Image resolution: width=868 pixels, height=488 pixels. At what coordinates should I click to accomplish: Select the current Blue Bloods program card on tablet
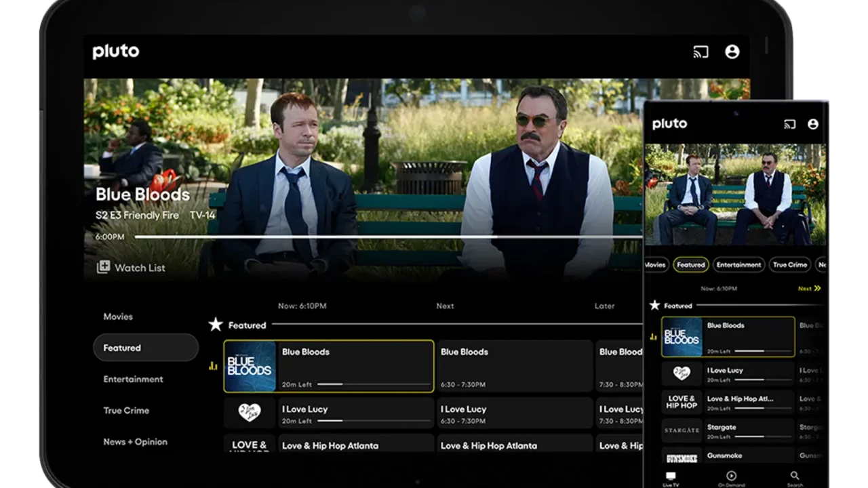[x=329, y=366]
